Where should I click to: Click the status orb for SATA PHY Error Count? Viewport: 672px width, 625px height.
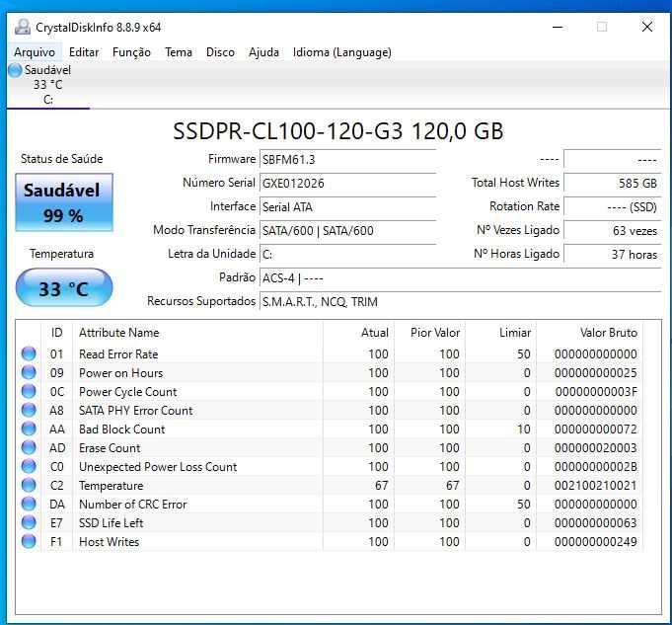[29, 410]
